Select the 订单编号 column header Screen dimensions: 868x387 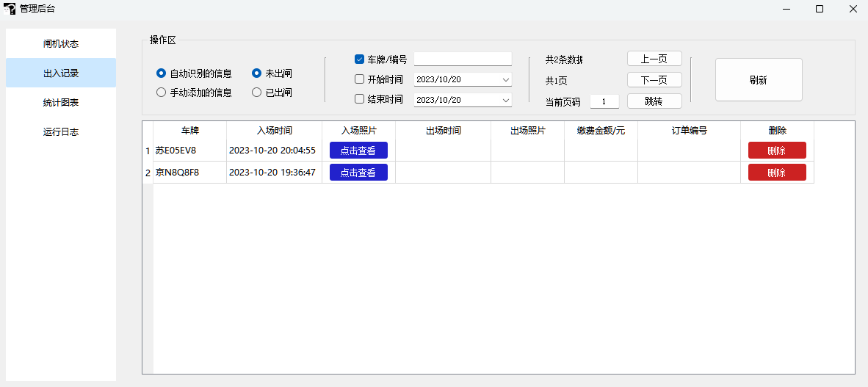coord(690,131)
